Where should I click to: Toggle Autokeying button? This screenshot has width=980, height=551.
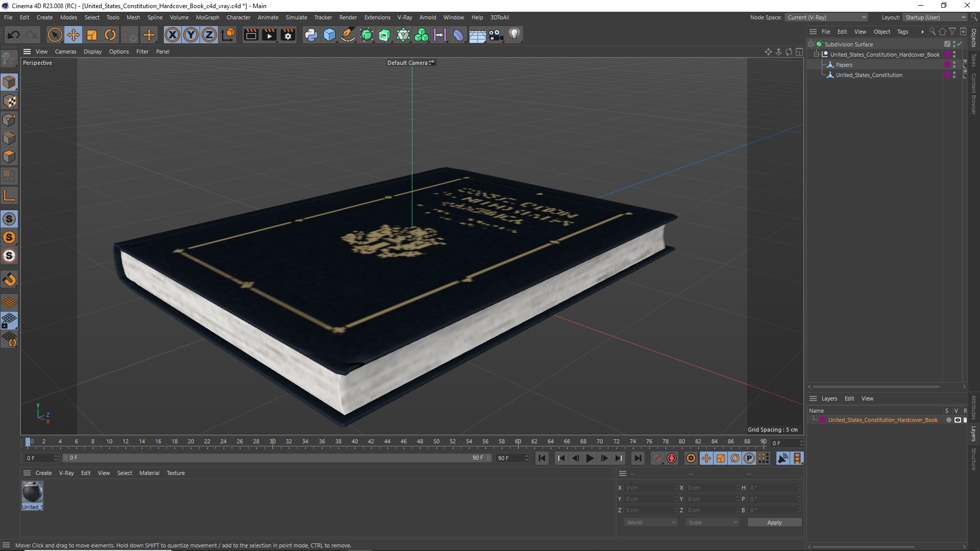coord(672,458)
